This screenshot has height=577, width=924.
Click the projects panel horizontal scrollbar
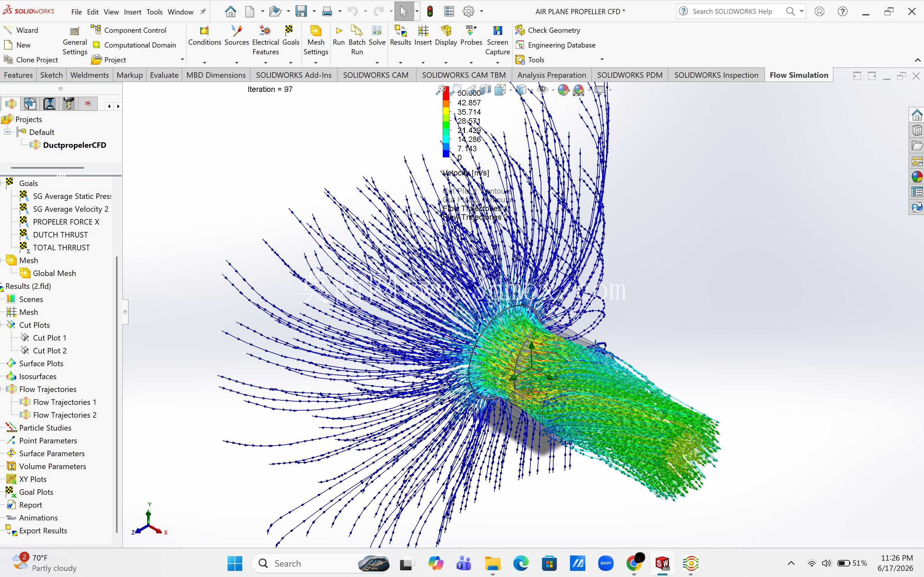click(47, 167)
